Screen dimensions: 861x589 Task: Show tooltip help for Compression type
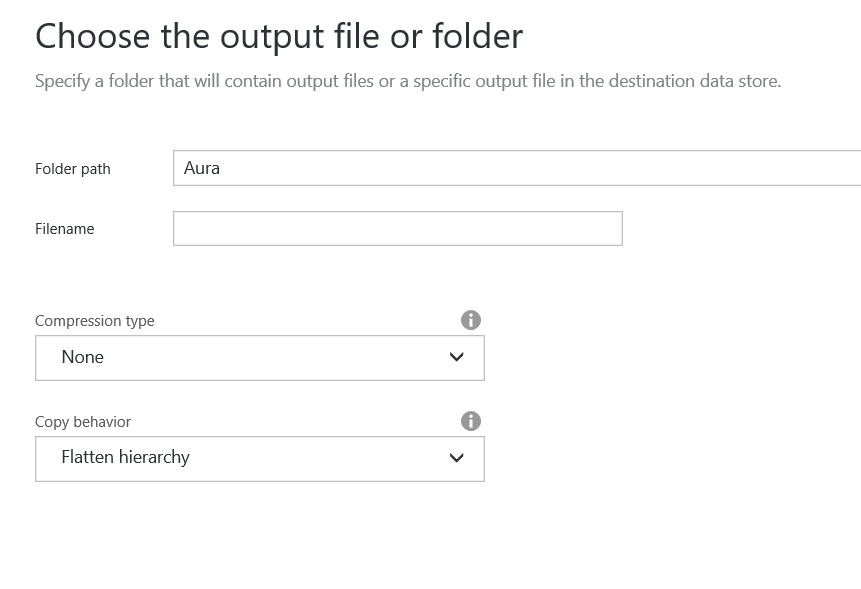click(x=471, y=320)
